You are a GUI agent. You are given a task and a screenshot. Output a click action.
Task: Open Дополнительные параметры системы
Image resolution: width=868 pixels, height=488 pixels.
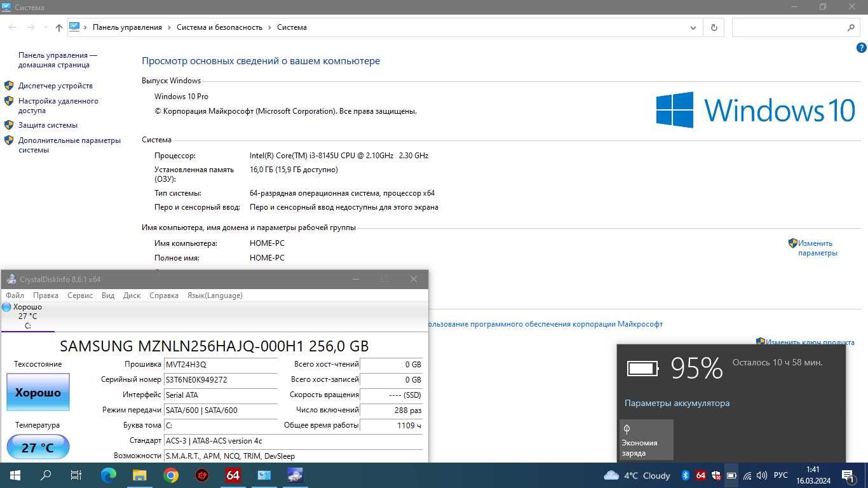[69, 145]
